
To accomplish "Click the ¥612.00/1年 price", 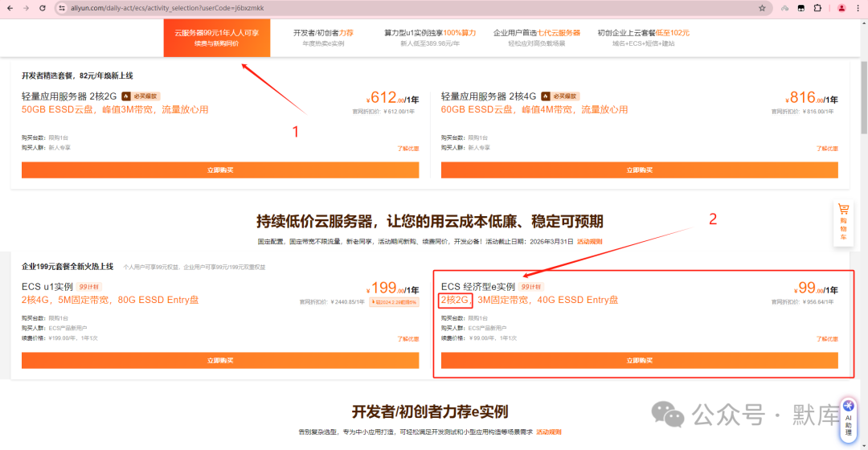I will (392, 99).
